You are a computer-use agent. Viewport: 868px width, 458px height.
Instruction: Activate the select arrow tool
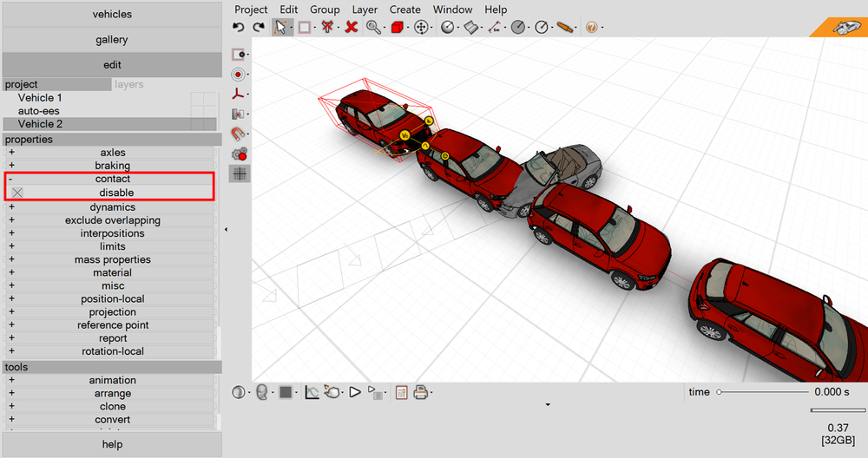coord(280,27)
